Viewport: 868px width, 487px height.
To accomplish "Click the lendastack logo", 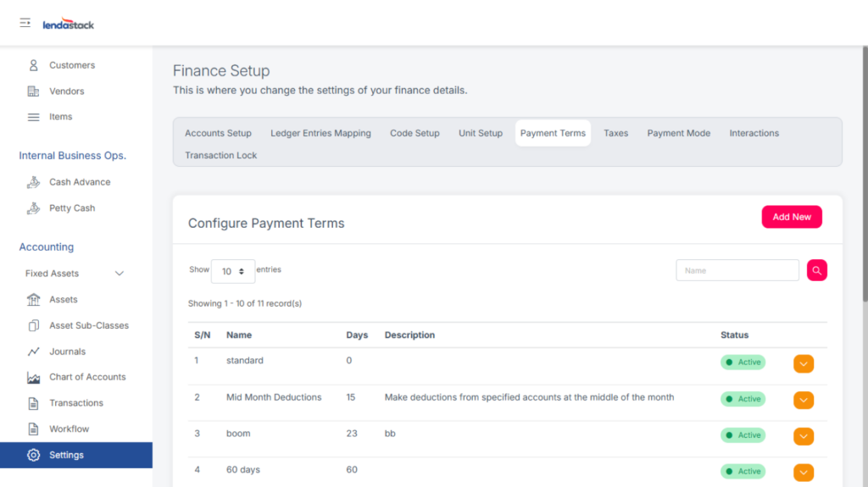I will pos(69,25).
